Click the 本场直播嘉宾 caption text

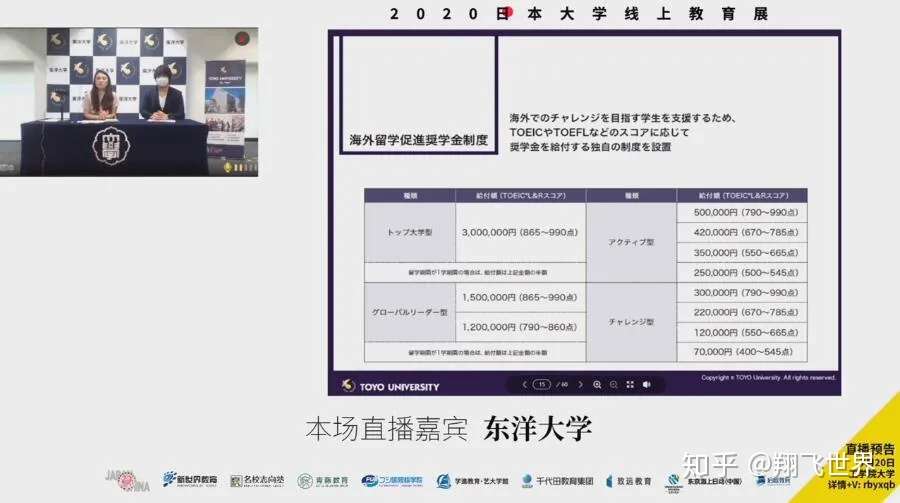[386, 430]
